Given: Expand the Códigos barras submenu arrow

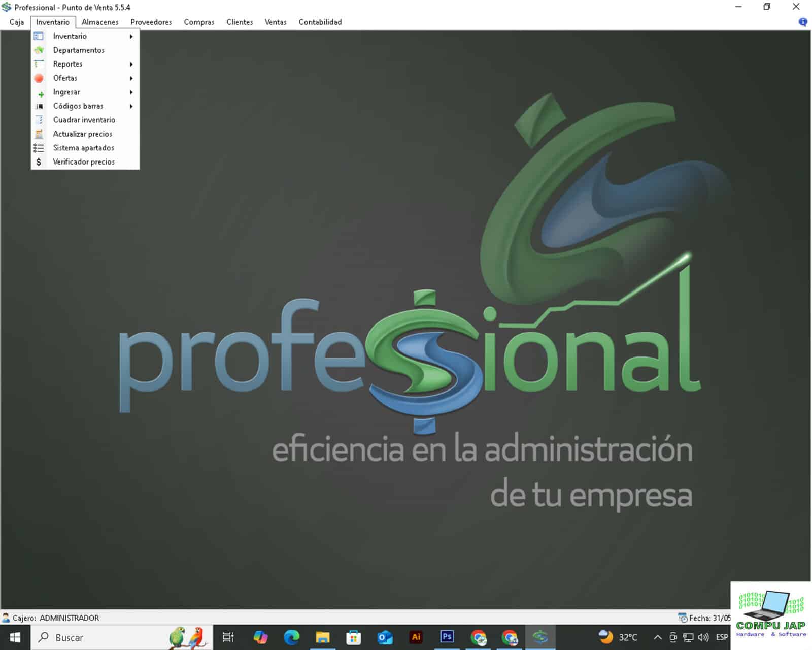Looking at the screenshot, I should click(x=131, y=106).
